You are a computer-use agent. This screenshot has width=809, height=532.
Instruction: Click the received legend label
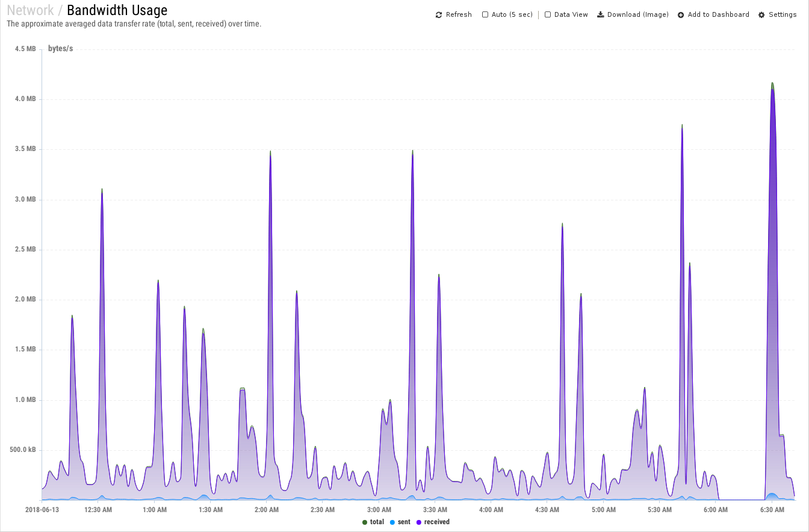[437, 522]
